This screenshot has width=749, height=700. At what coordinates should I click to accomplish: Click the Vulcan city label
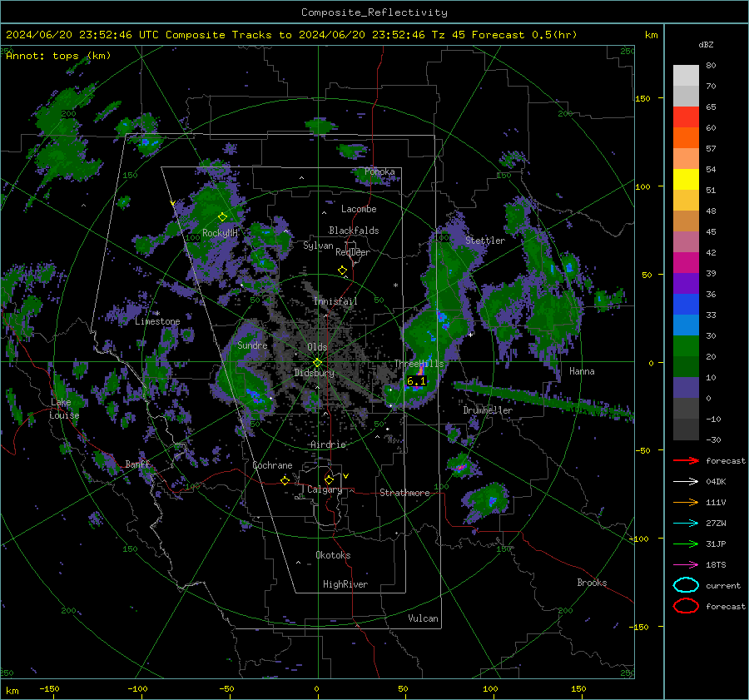point(423,618)
